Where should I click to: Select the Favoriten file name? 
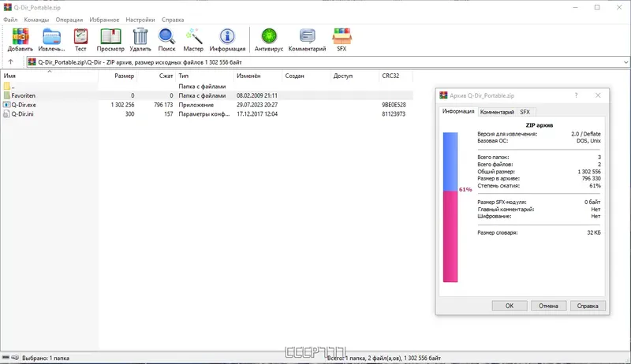tap(24, 95)
